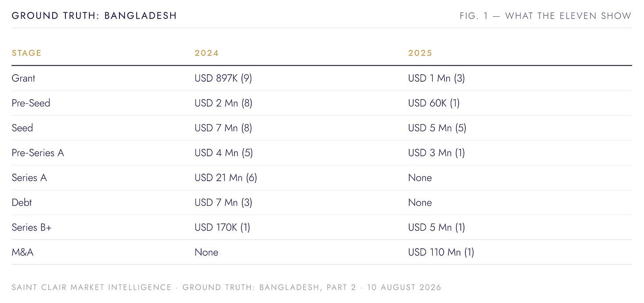Screen dimensions: 644x303
Task: Click the 2024 column header
Action: (207, 53)
